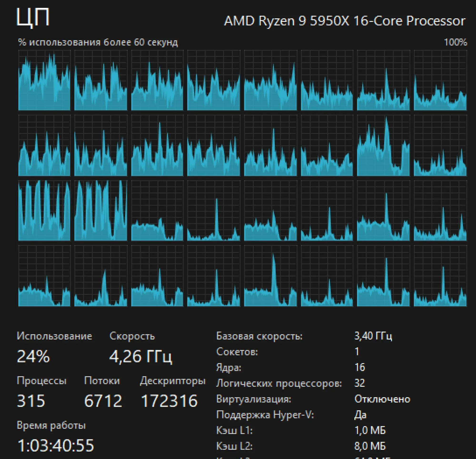Click the last CPU graph in the top row

point(440,80)
